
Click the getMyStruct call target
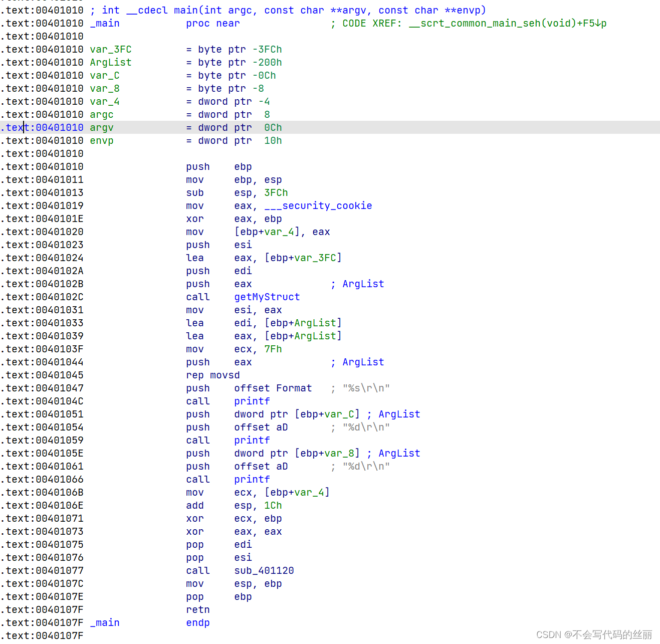click(x=267, y=297)
